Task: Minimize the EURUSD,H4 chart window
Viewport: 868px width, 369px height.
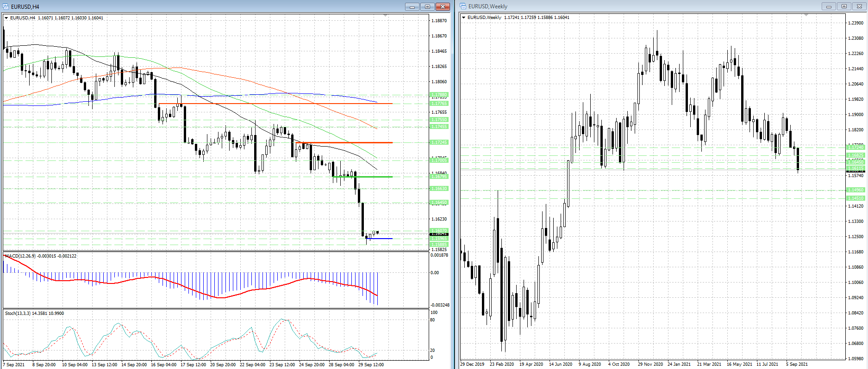Action: click(x=412, y=6)
